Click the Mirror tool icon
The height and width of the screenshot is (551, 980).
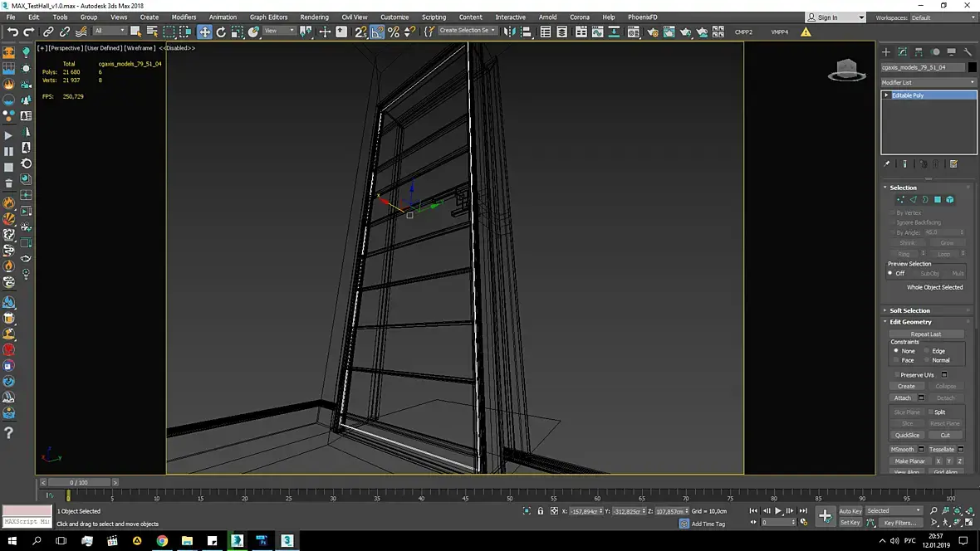(x=509, y=32)
